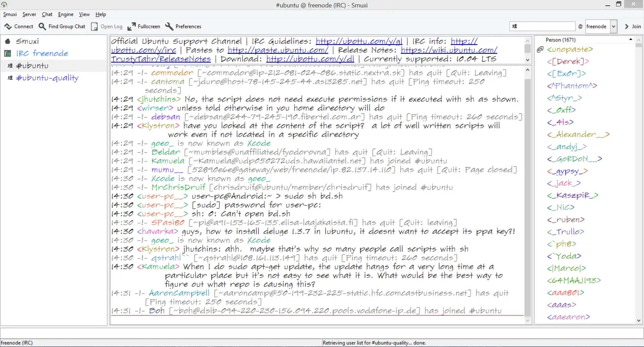Click the Connect plug icon
The width and height of the screenshot is (644, 347).
[8, 27]
